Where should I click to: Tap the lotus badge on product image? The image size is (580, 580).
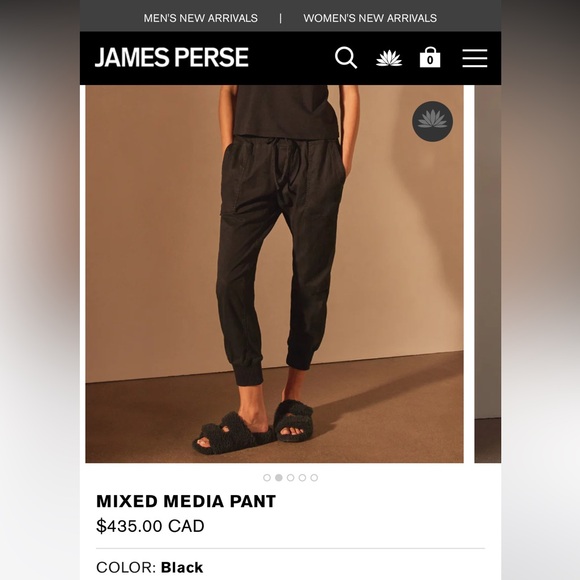pyautogui.click(x=432, y=121)
